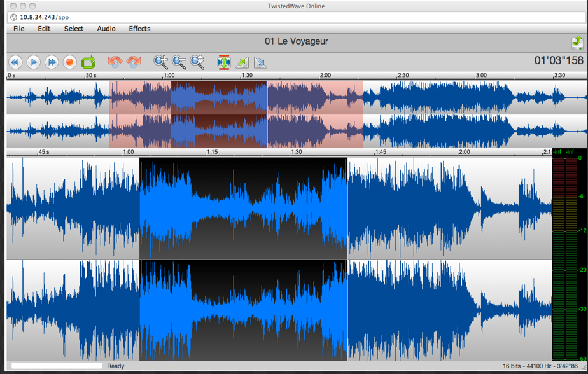Image resolution: width=588 pixels, height=374 pixels.
Task: Open the Effects menu
Action: click(139, 29)
